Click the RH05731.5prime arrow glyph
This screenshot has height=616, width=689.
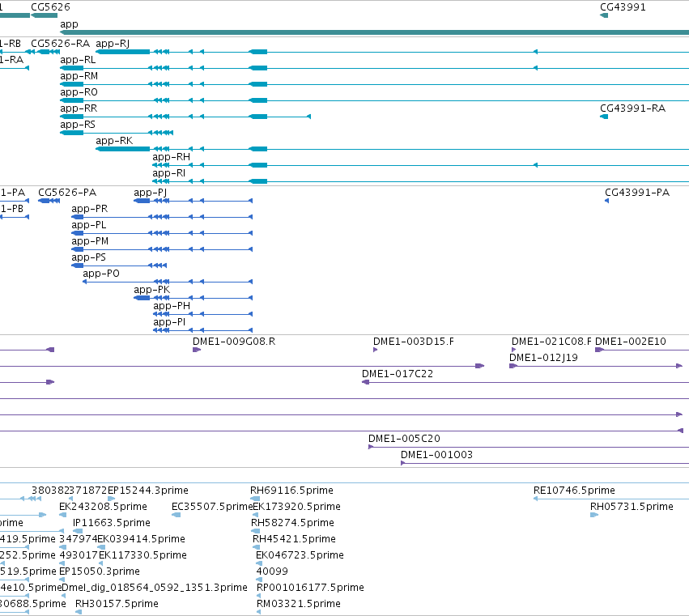tap(594, 515)
